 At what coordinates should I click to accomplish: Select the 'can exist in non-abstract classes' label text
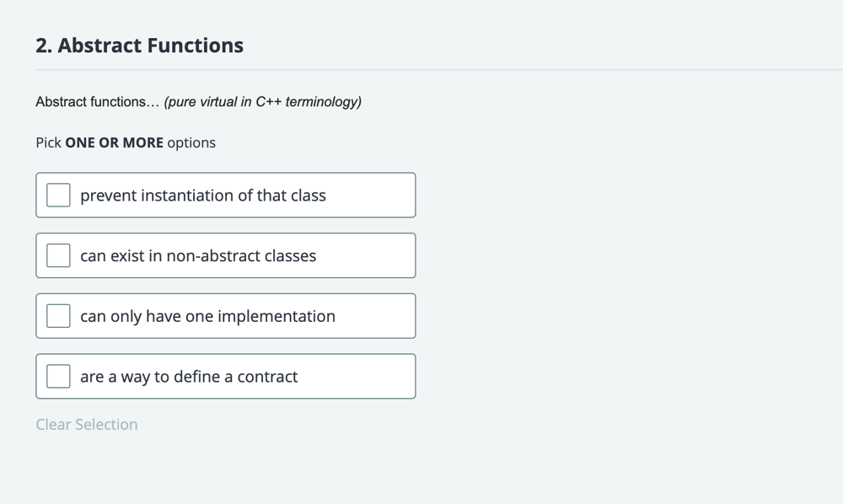(198, 255)
